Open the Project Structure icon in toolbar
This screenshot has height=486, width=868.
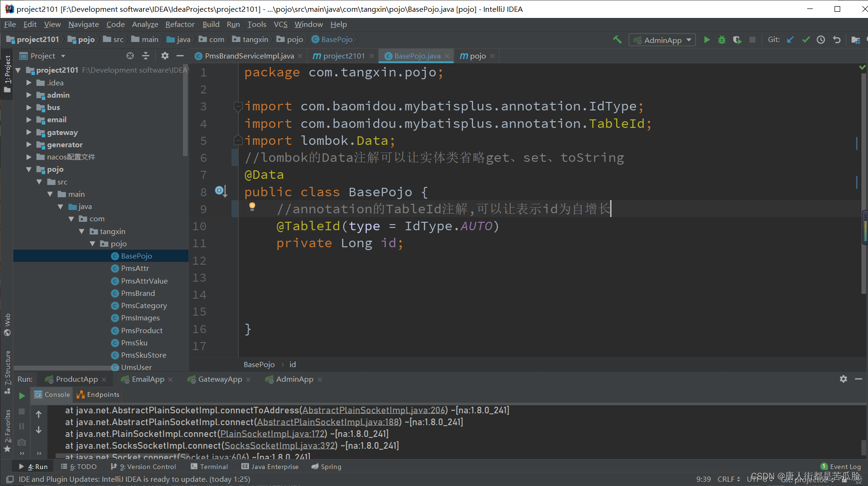tap(856, 40)
